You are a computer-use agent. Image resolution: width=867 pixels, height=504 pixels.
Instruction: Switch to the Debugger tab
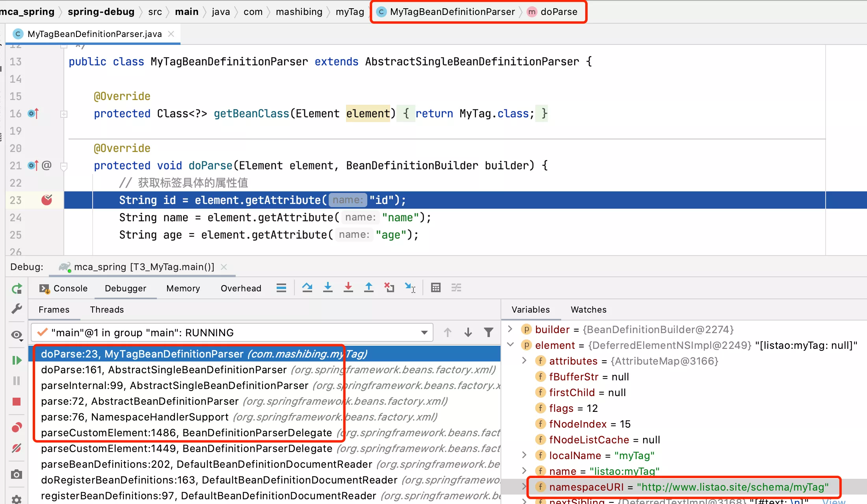point(125,288)
